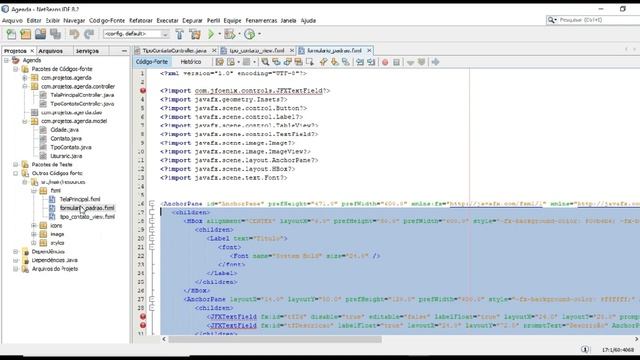Click the Stop Macro Recording icon
640x360 pixels.
(396, 62)
